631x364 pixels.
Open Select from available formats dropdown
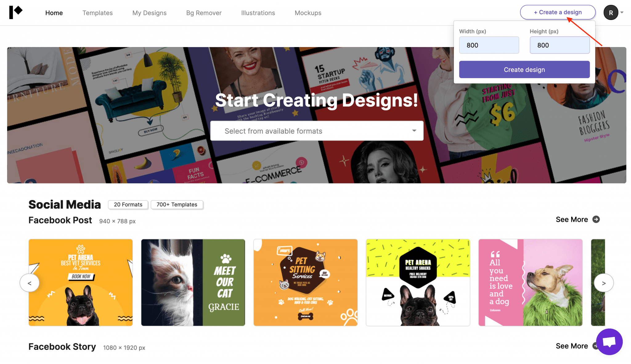coord(317,131)
